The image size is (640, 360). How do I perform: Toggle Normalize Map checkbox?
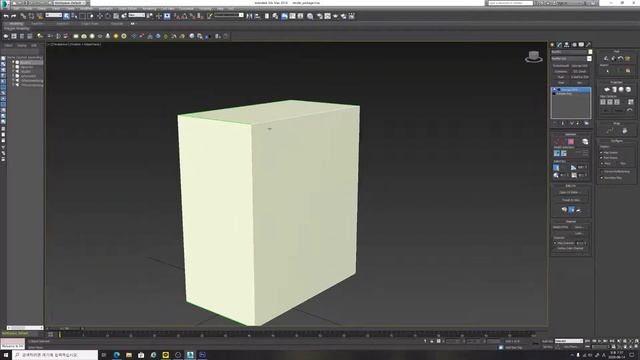[x=601, y=178]
